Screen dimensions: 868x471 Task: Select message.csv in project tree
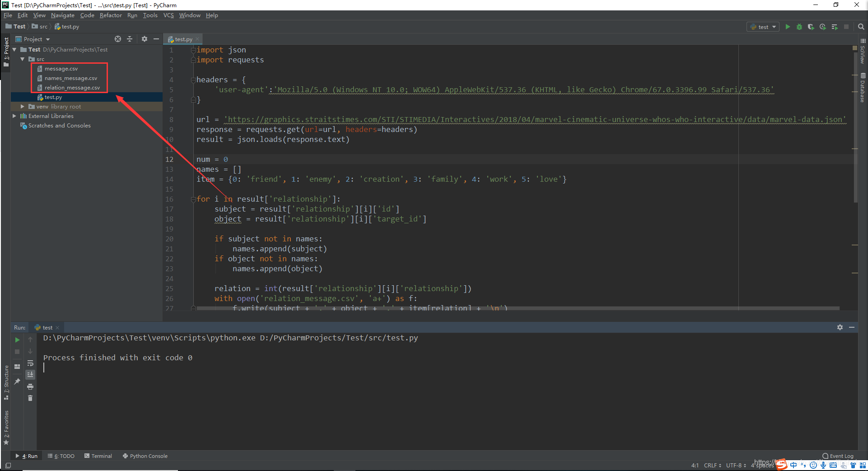[61, 69]
